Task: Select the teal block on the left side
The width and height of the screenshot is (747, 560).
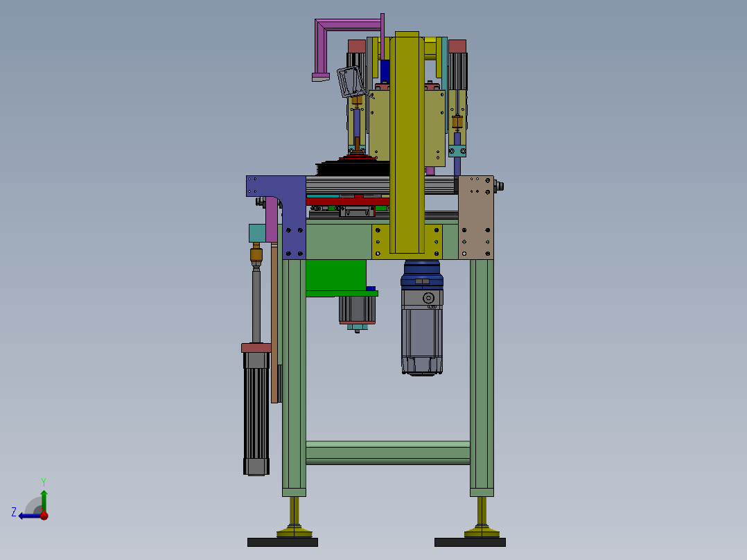Action: (257, 234)
